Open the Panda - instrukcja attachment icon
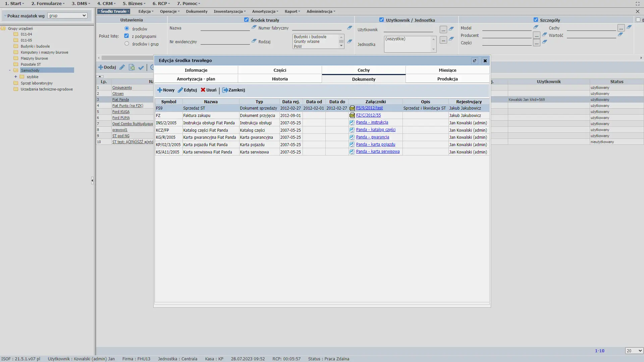The width and height of the screenshot is (644, 362). [x=352, y=123]
